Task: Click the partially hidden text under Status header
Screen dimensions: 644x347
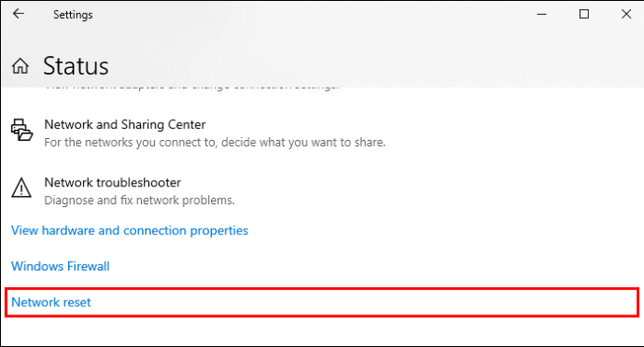Action: (x=191, y=88)
